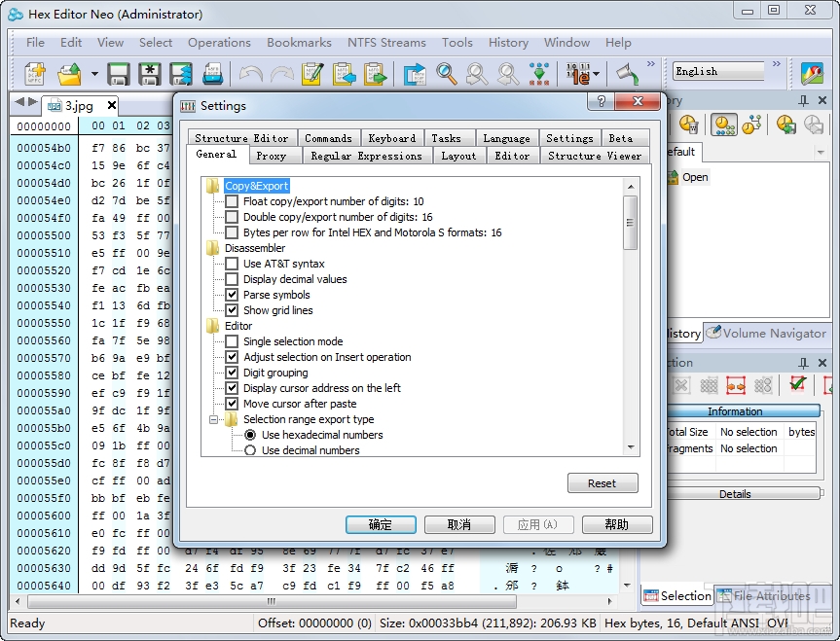840x641 pixels.
Task: Enable Single selection mode
Action: point(232,341)
